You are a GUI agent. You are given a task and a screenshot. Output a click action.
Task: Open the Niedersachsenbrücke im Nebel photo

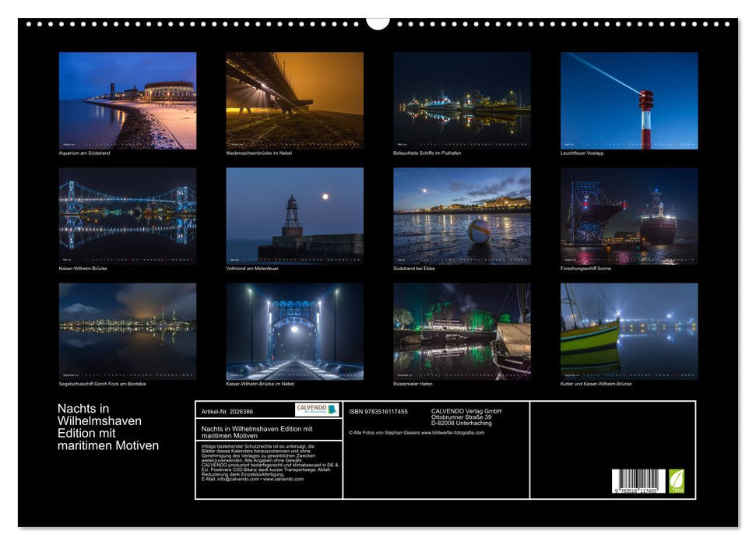(x=294, y=100)
